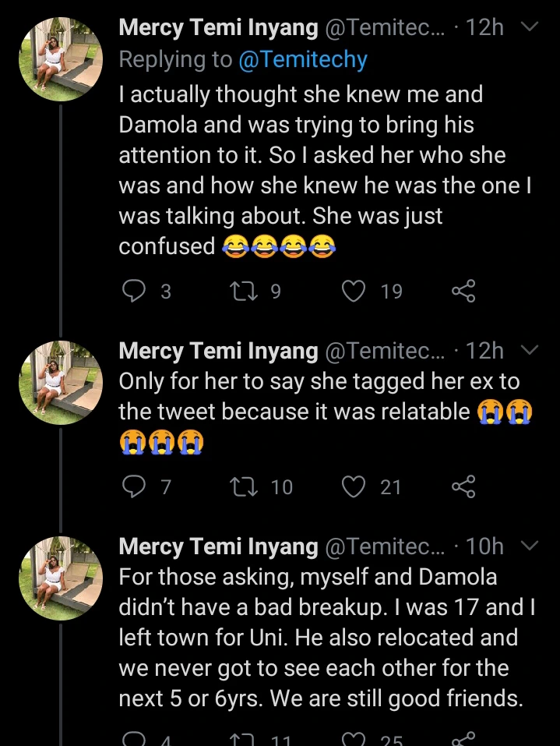Tap the avatar beside the 'For those asking' tweet

tap(61, 576)
